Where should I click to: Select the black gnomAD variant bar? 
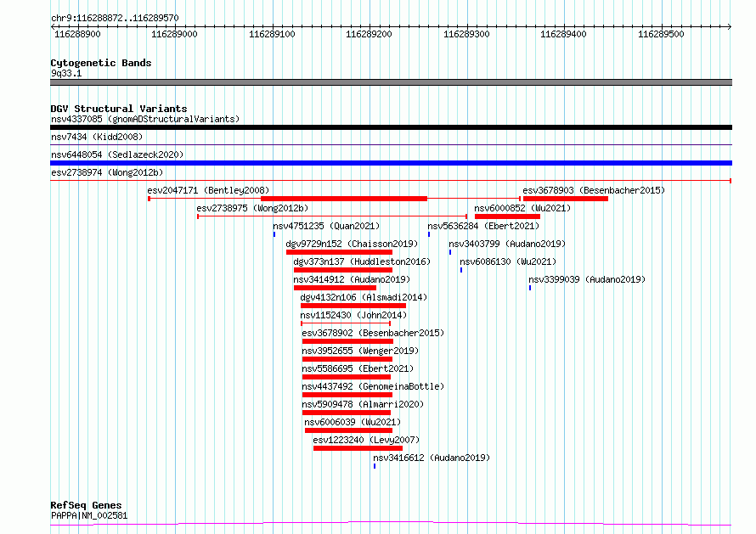coord(391,127)
